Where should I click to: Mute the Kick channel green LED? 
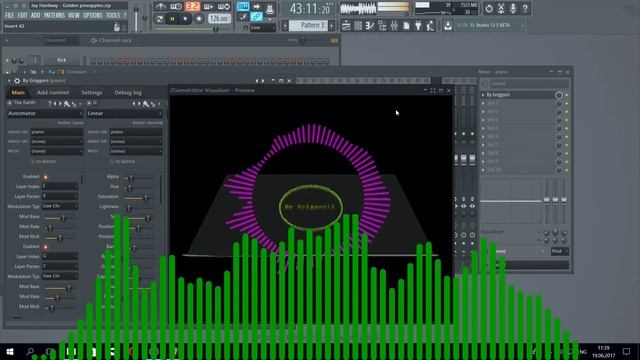[x=7, y=60]
